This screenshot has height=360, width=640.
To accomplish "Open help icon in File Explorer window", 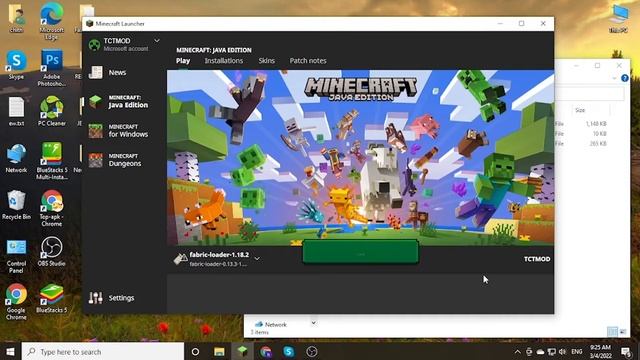I will coord(624,78).
